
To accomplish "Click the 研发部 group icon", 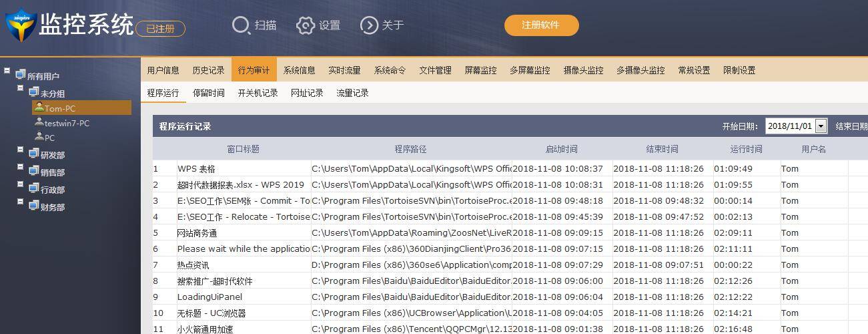I will [x=33, y=154].
